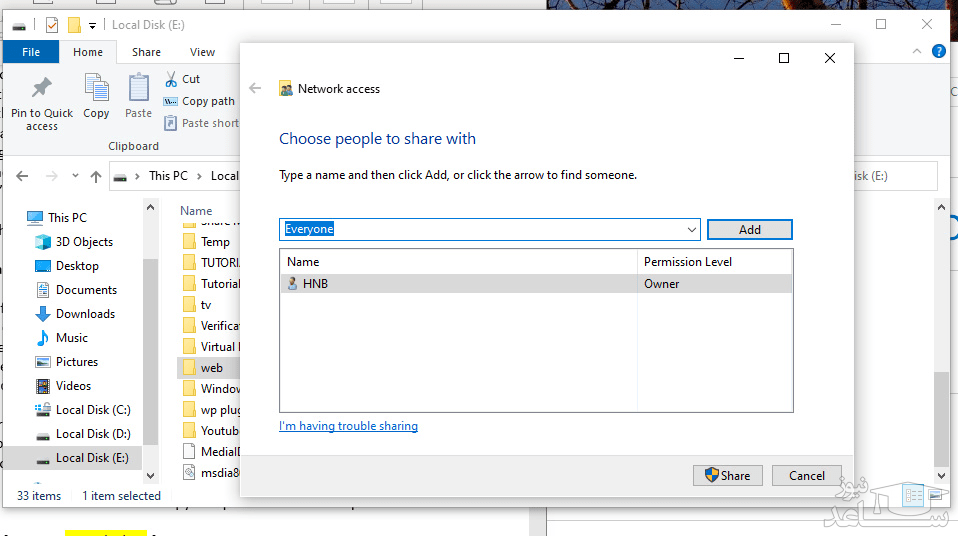Viewport: 958px width, 536px height.
Task: Click the Add button
Action: point(749,230)
